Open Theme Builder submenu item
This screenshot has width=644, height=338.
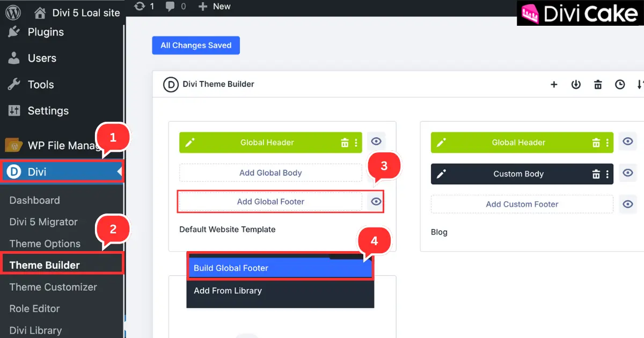pyautogui.click(x=45, y=265)
